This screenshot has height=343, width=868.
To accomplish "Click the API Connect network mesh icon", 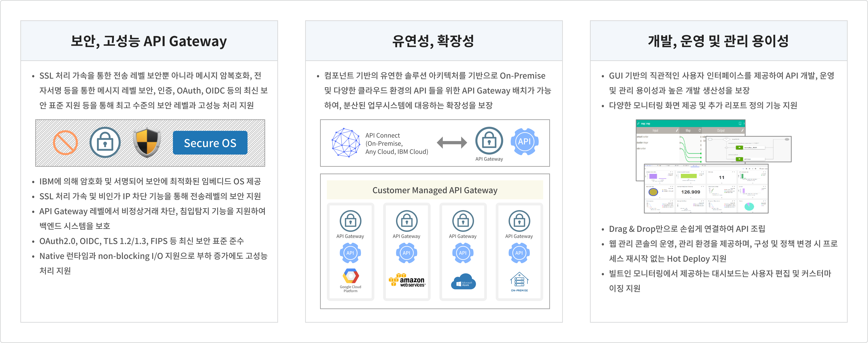I will click(x=346, y=143).
